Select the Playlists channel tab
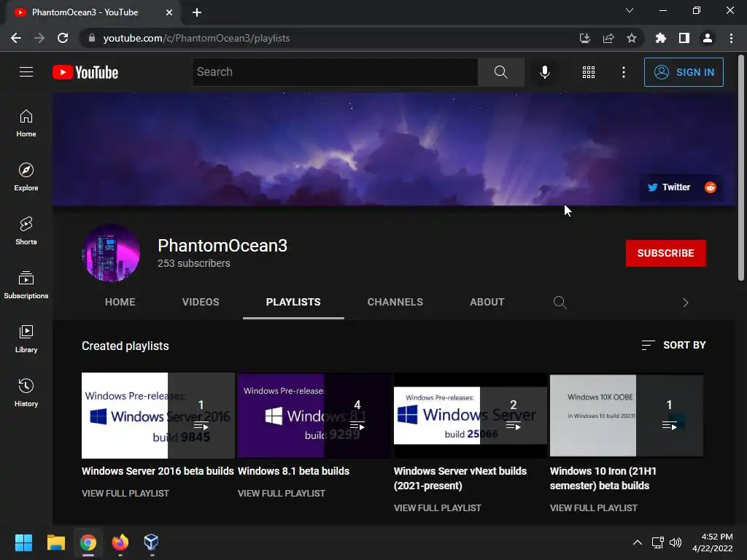747x560 pixels. pyautogui.click(x=293, y=302)
